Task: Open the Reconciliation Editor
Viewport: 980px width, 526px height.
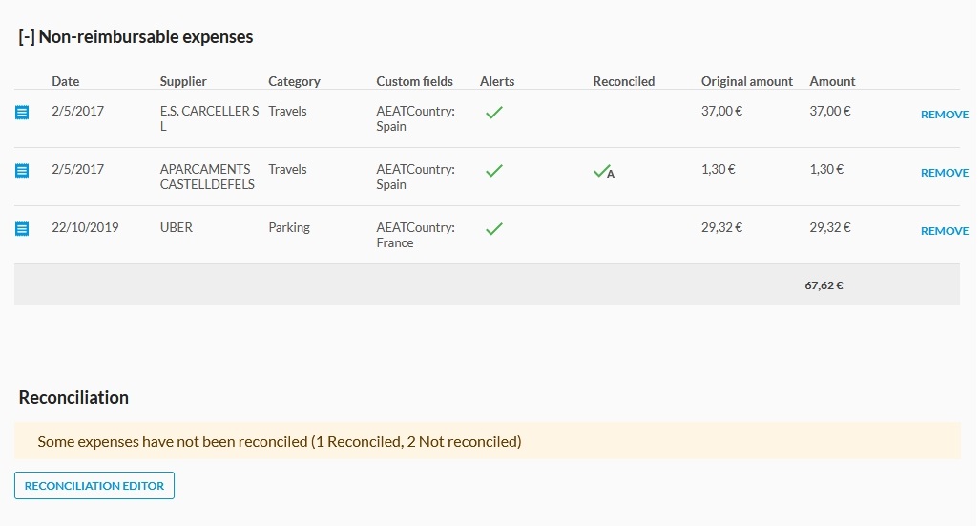Action: click(x=94, y=486)
